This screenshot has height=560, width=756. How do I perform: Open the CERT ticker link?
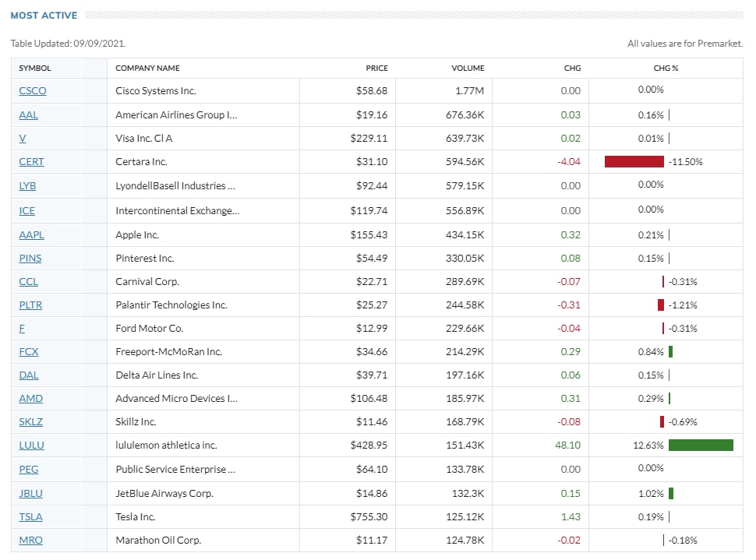pyautogui.click(x=31, y=161)
